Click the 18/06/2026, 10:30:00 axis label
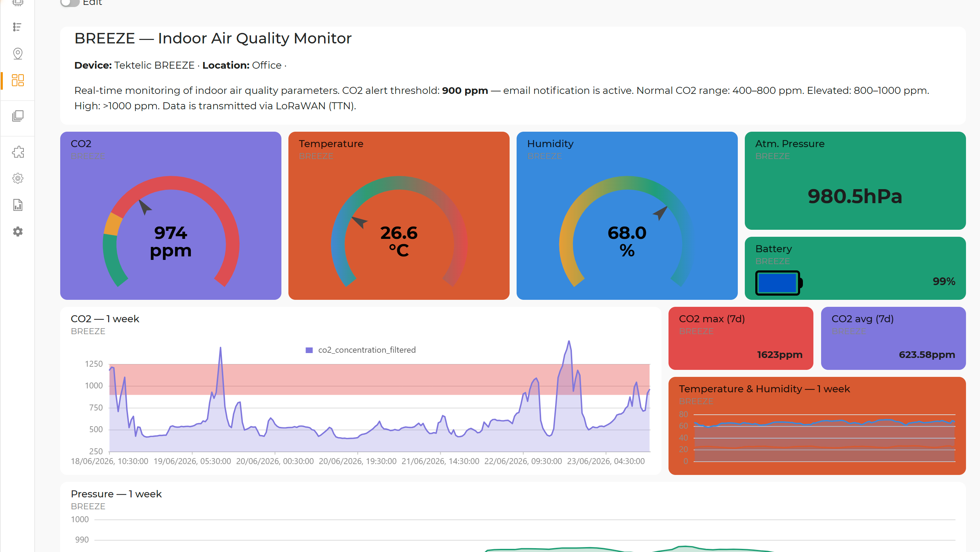 [x=109, y=461]
